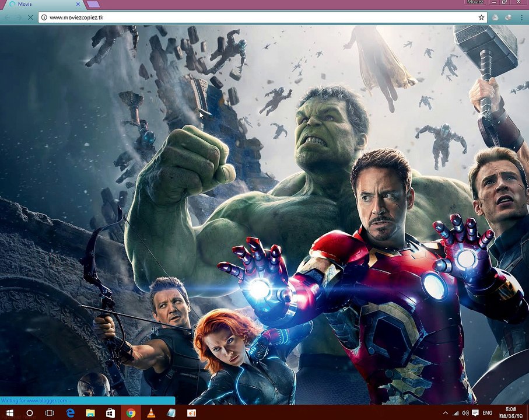The width and height of the screenshot is (529, 420).
Task: Click the forward navigation arrow
Action: tap(19, 17)
